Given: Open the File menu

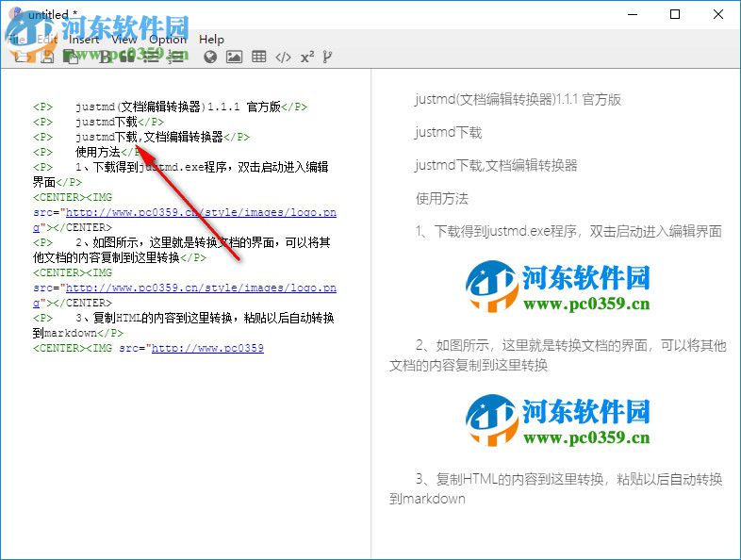Looking at the screenshot, I should click(x=16, y=40).
